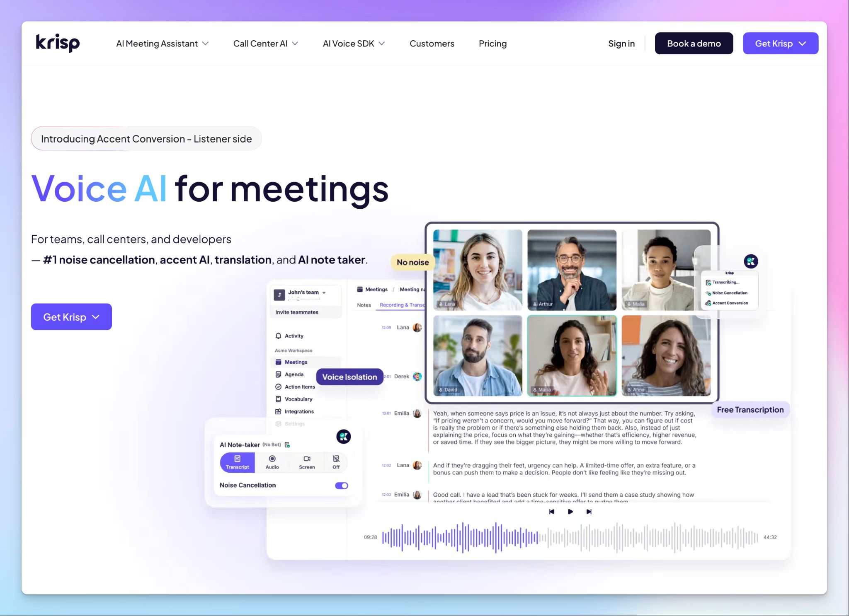
Task: Click the Free Transcription badge
Action: (750, 410)
